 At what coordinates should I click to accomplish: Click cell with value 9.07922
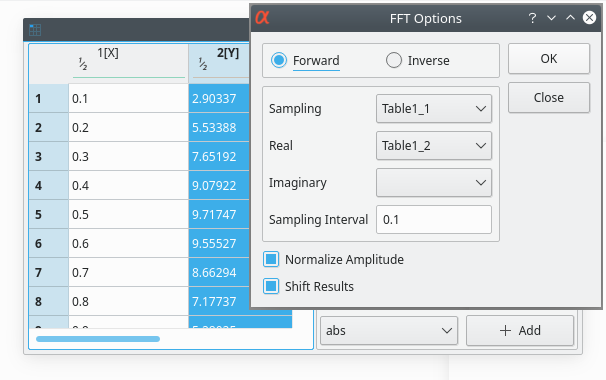point(219,186)
